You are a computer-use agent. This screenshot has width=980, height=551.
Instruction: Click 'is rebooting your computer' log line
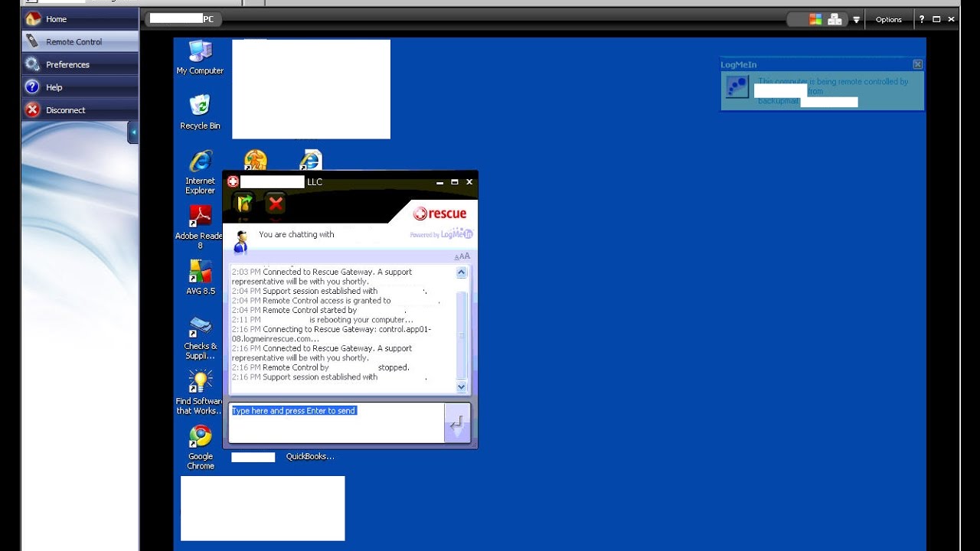coord(322,320)
